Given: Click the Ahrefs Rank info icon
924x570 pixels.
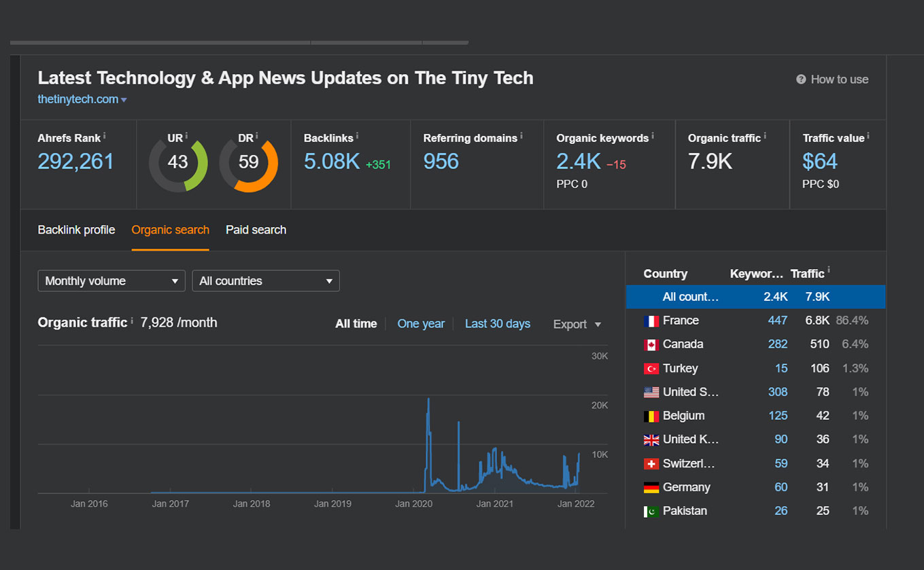Looking at the screenshot, I should [105, 136].
